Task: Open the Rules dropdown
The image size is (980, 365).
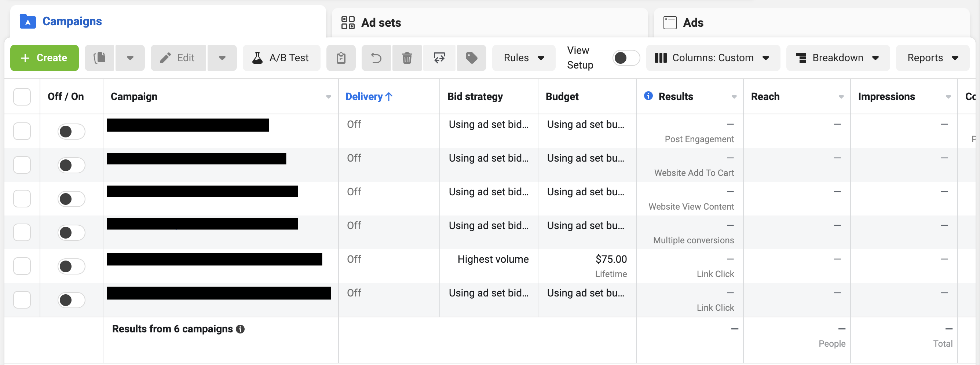Action: pyautogui.click(x=524, y=58)
